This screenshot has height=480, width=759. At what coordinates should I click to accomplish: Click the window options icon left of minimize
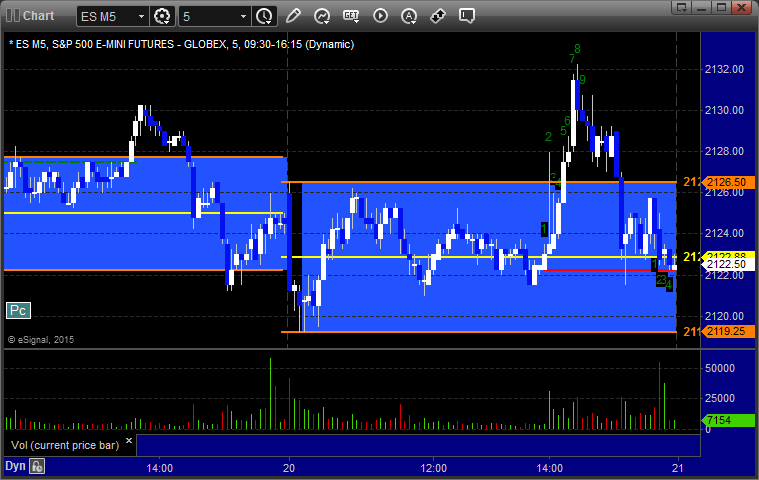tap(682, 7)
